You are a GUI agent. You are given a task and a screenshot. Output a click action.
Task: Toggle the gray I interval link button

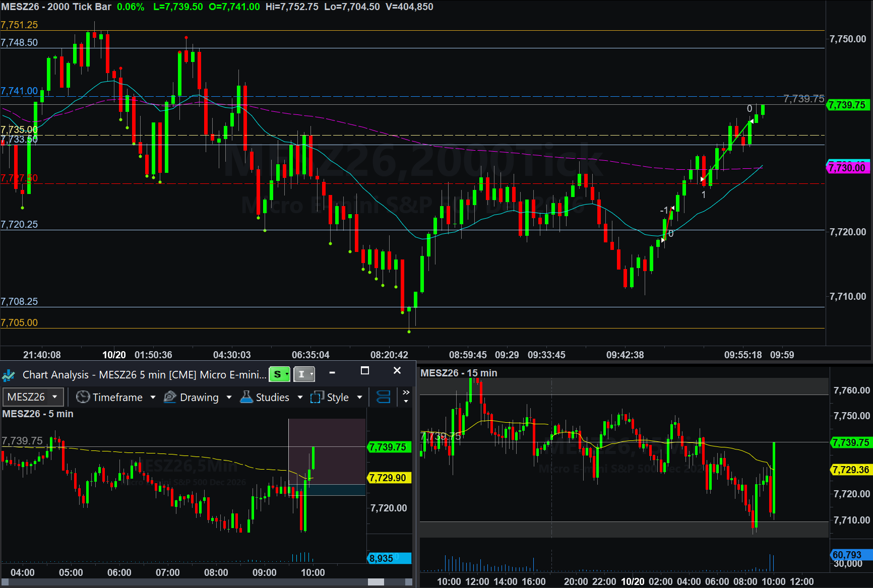[x=304, y=374]
